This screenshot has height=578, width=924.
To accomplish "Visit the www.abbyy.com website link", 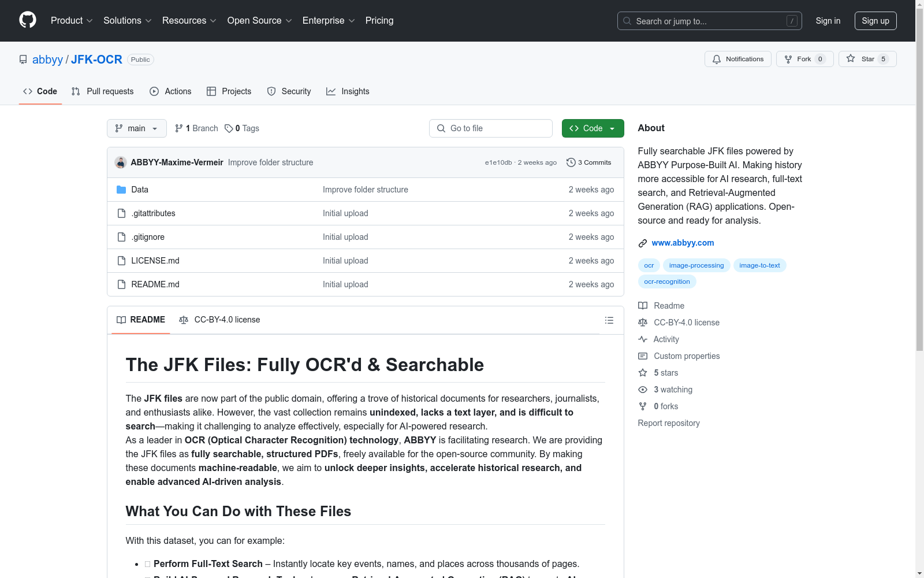I will [x=683, y=243].
